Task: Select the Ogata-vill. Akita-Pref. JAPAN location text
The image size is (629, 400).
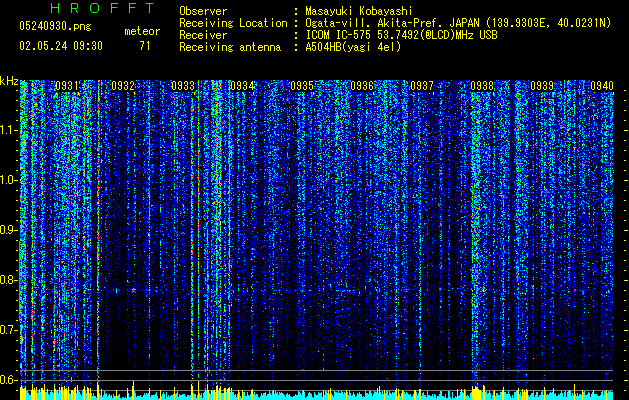Action: pos(458,23)
